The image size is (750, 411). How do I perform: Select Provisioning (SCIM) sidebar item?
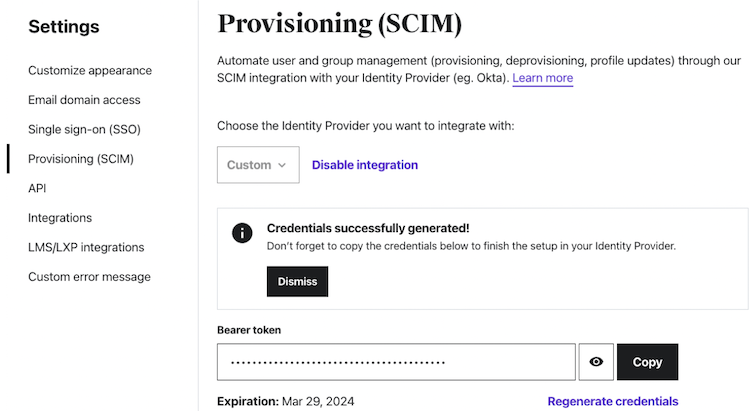pos(81,159)
